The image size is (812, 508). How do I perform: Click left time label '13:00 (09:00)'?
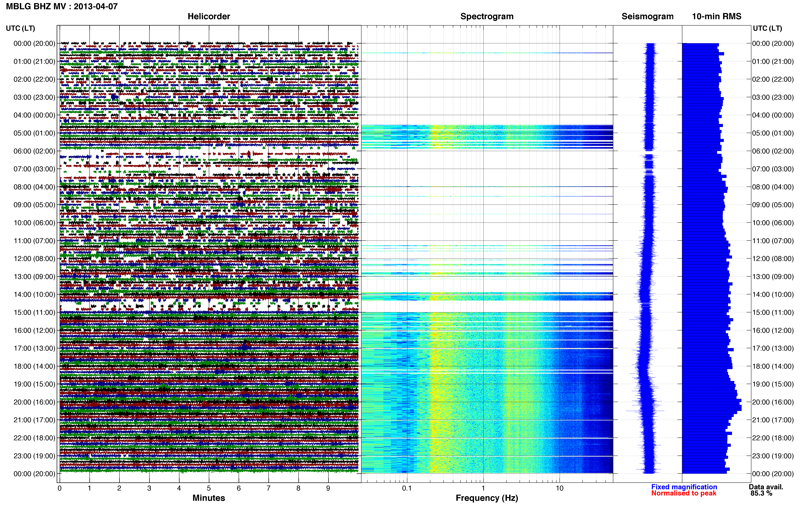pos(34,277)
